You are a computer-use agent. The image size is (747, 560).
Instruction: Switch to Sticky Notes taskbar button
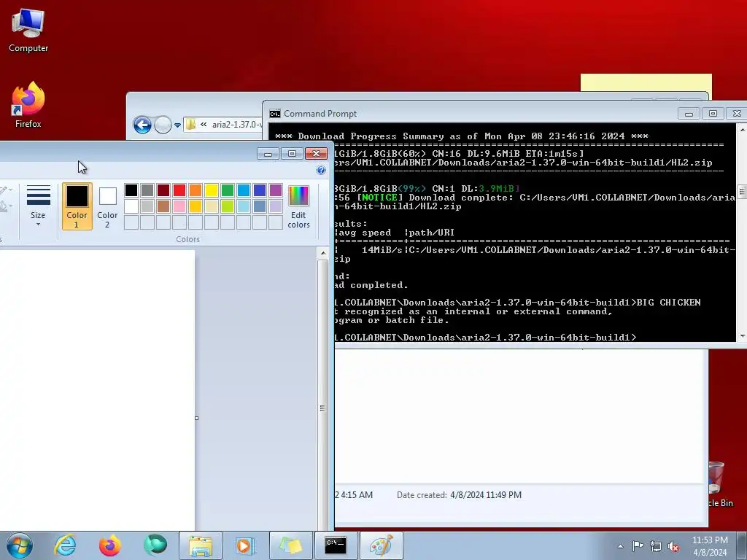click(x=290, y=545)
